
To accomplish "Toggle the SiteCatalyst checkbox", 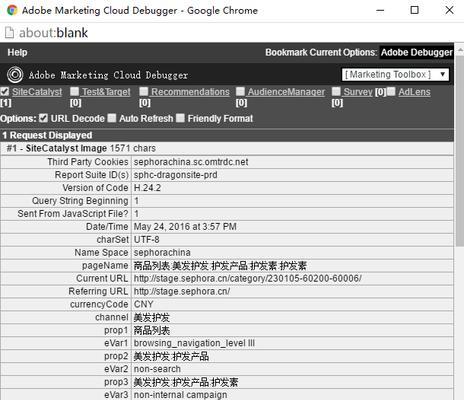I will point(5,91).
